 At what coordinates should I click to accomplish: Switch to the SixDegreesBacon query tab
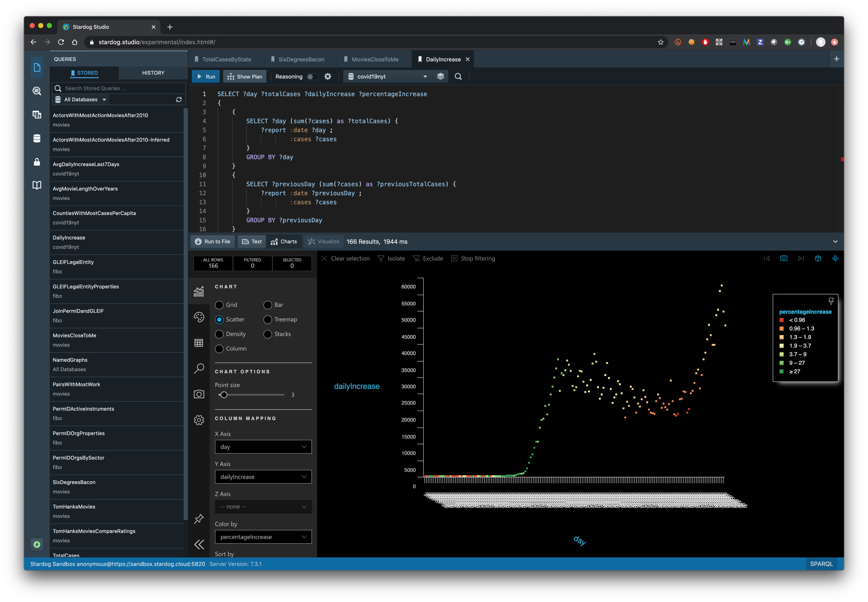(301, 60)
